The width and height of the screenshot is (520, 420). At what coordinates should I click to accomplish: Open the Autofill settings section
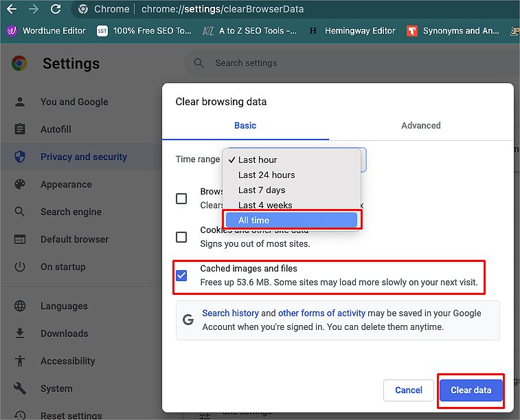[56, 129]
